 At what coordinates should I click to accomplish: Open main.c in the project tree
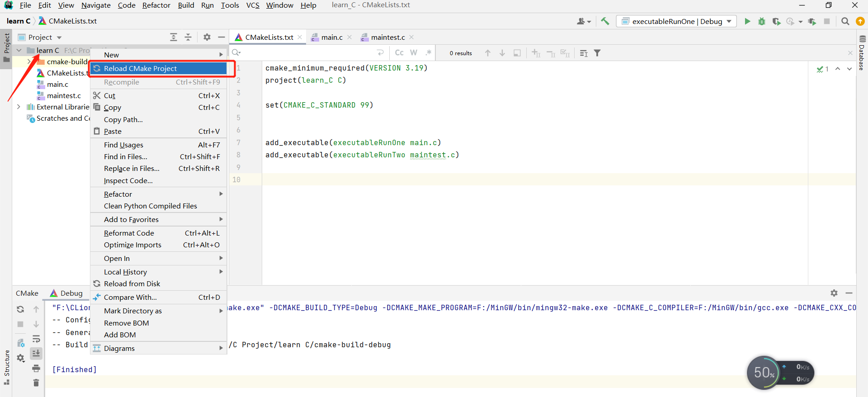[x=57, y=84]
